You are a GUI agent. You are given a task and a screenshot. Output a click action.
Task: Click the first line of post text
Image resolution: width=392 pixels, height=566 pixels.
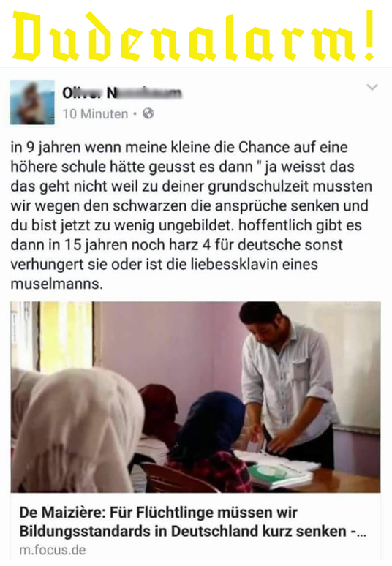coord(179,147)
